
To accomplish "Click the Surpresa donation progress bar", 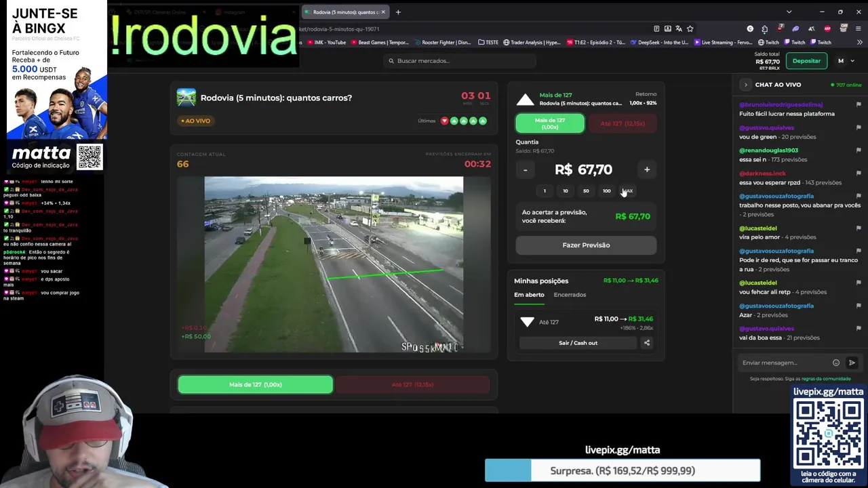I will 623,470.
